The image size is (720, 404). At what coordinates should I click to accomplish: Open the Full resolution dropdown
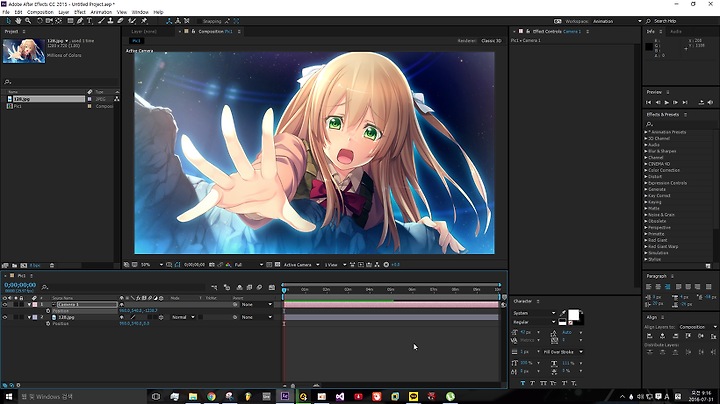(248, 264)
